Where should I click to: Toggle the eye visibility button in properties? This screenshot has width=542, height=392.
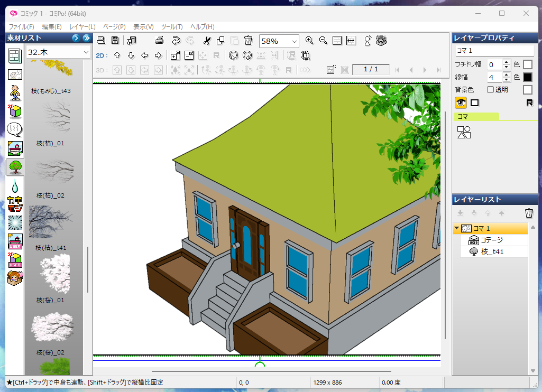pyautogui.click(x=461, y=102)
